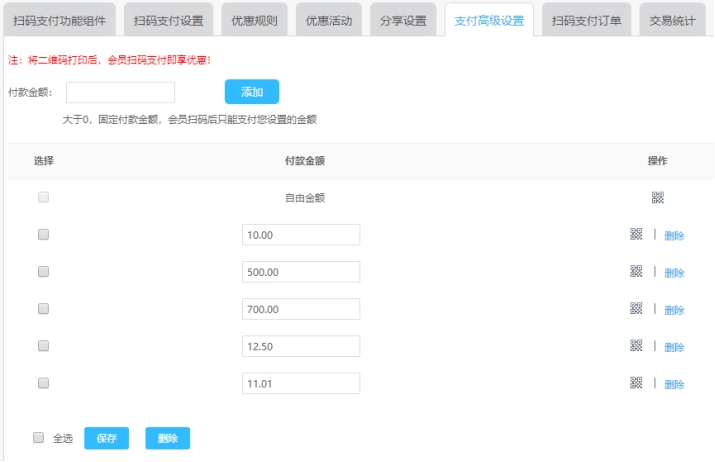View QR code for 12.50 amount
715x462 pixels.
pyautogui.click(x=636, y=346)
